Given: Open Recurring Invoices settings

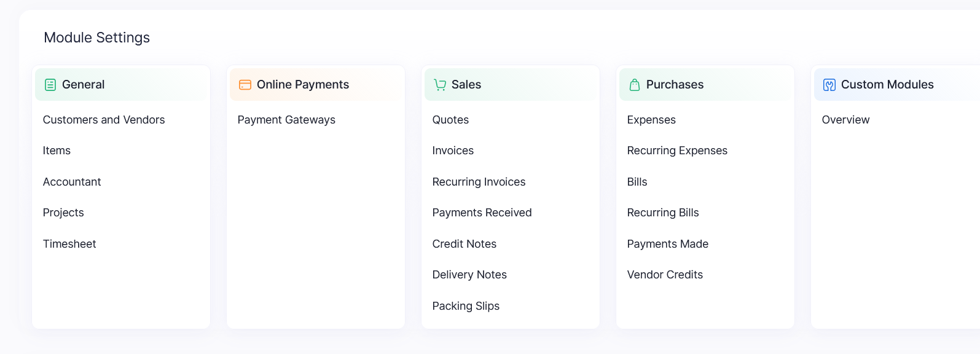Looking at the screenshot, I should point(479,182).
